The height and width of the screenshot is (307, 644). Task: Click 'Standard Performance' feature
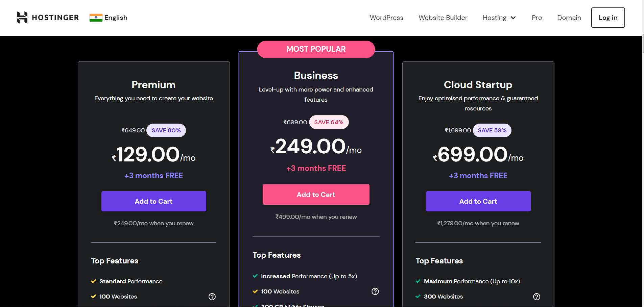131,281
